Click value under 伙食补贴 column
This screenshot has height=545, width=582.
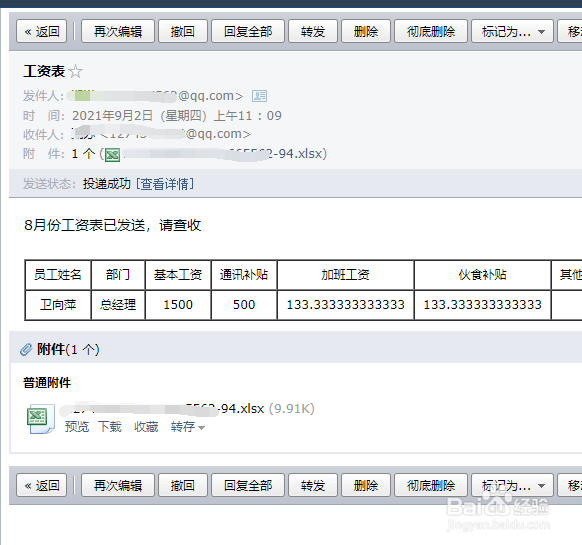click(x=483, y=305)
